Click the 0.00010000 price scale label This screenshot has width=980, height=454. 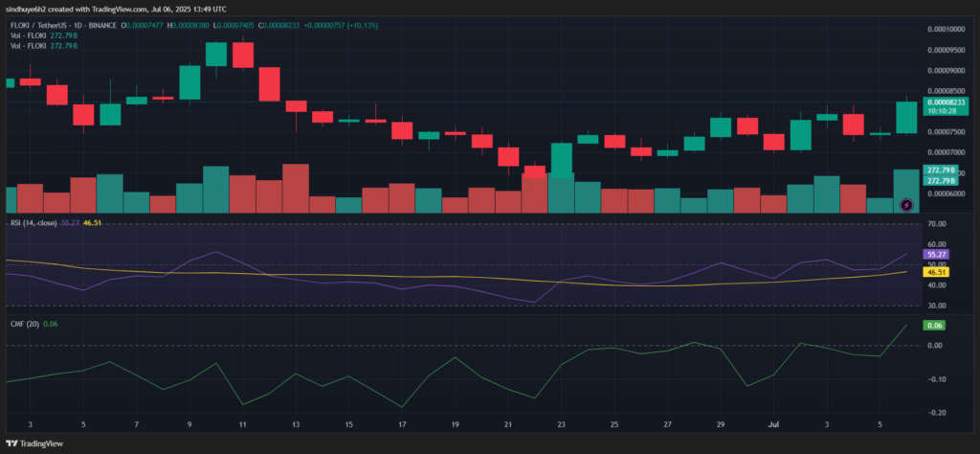(x=946, y=30)
